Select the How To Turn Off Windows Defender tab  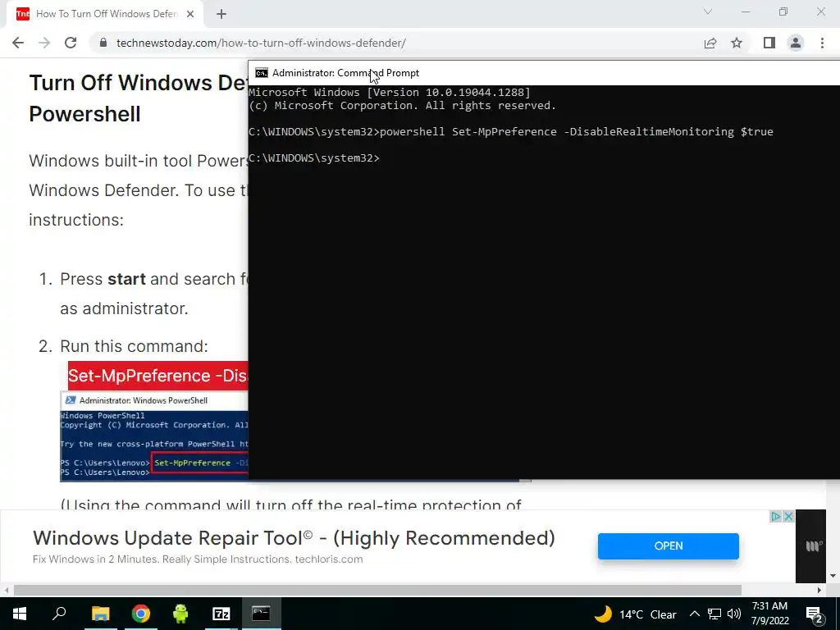pyautogui.click(x=105, y=14)
